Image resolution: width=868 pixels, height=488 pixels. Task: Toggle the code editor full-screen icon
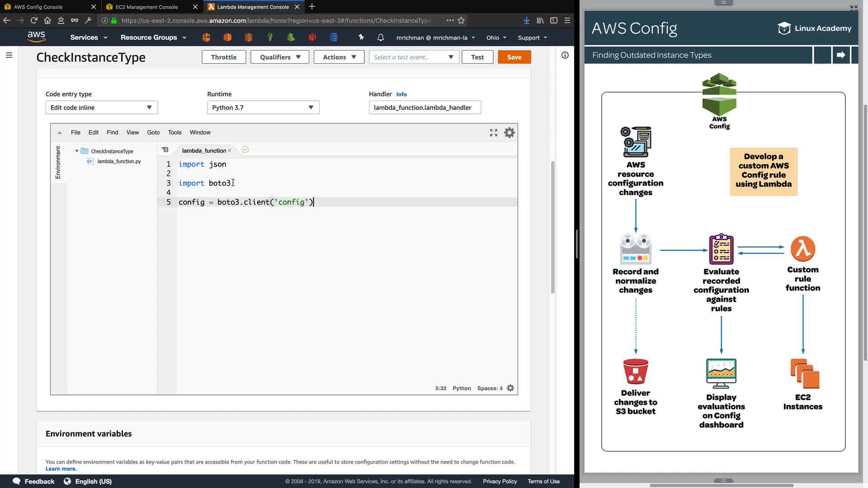click(x=493, y=132)
